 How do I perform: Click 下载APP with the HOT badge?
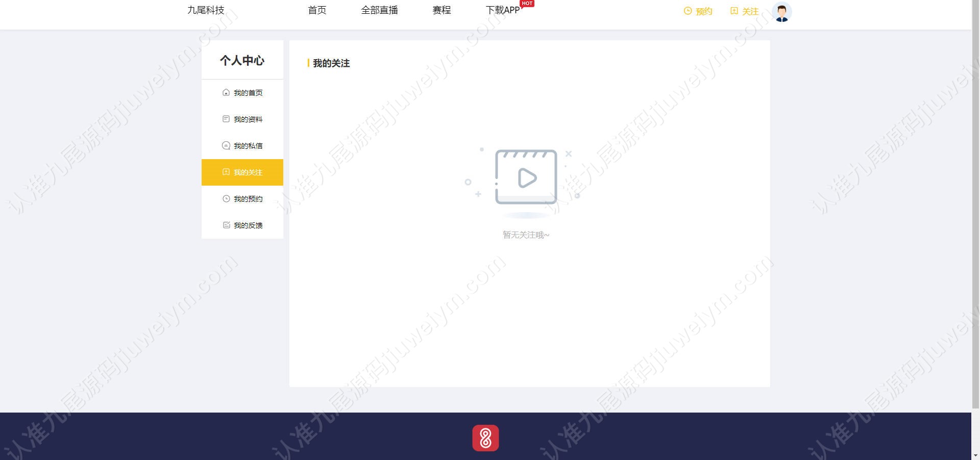coord(503,10)
